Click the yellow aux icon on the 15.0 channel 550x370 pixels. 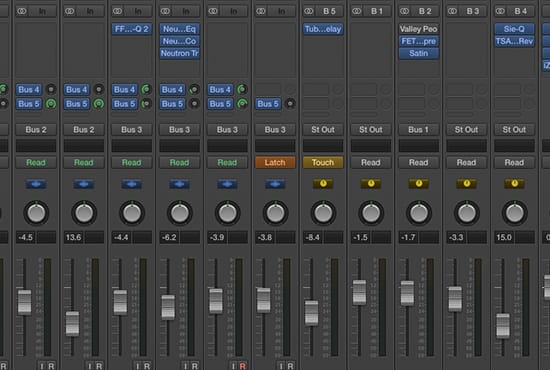[514, 184]
